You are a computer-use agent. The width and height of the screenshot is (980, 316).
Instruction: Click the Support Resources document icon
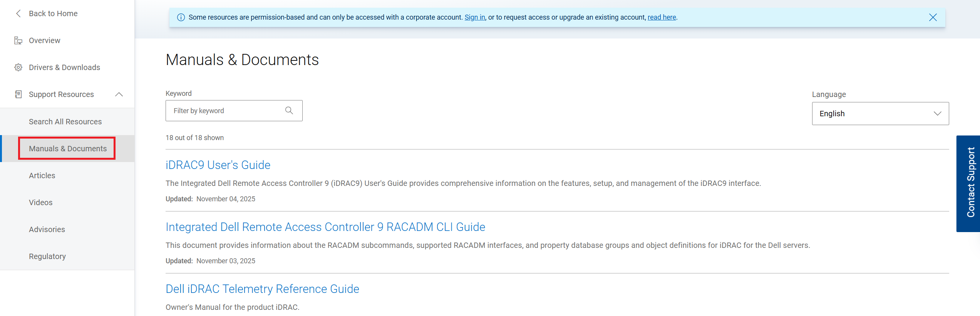(x=18, y=94)
